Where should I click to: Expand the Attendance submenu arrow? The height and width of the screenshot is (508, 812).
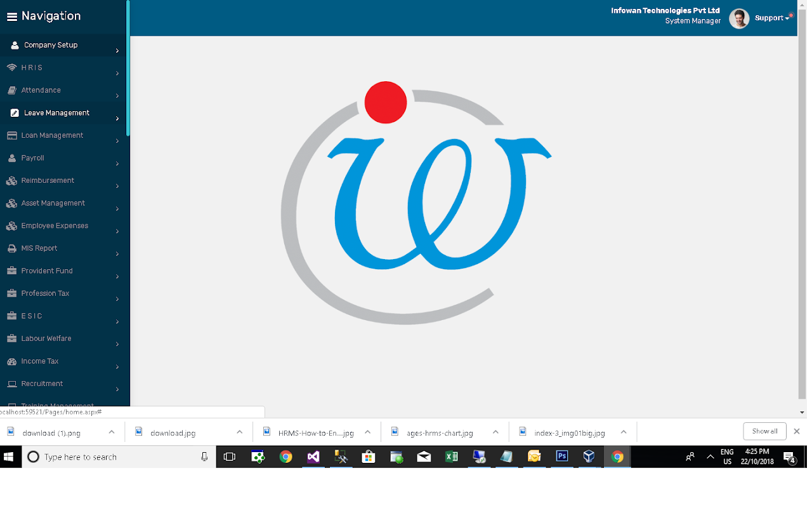coord(117,96)
